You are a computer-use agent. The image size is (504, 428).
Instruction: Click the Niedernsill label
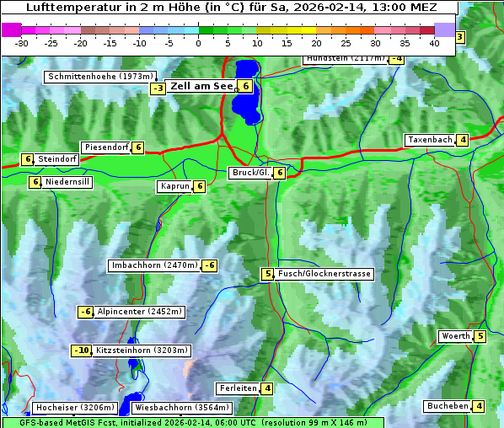coord(67,182)
